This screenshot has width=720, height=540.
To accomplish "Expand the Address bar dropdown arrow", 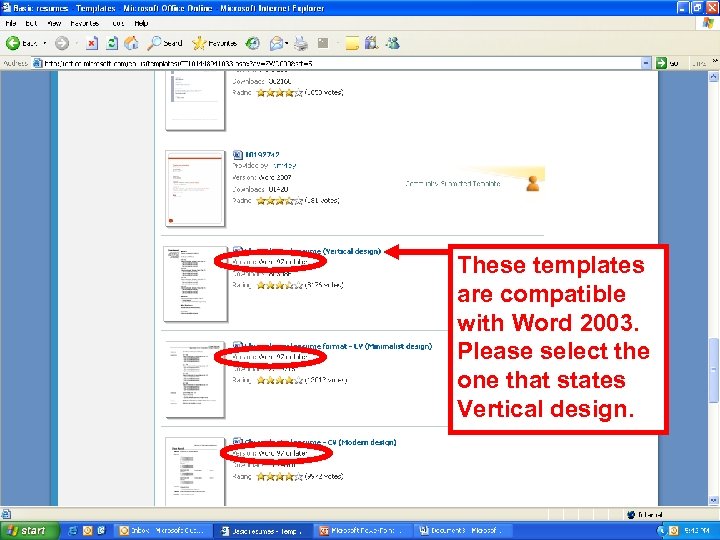I will pos(646,63).
